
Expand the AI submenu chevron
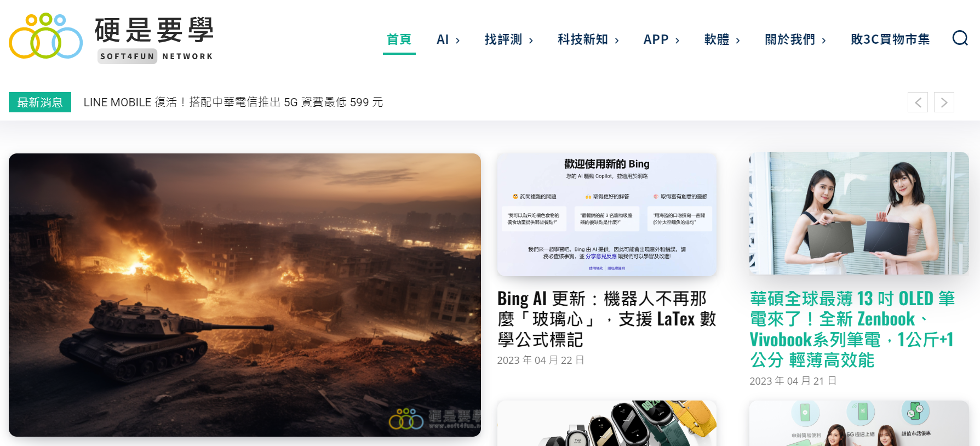458,41
